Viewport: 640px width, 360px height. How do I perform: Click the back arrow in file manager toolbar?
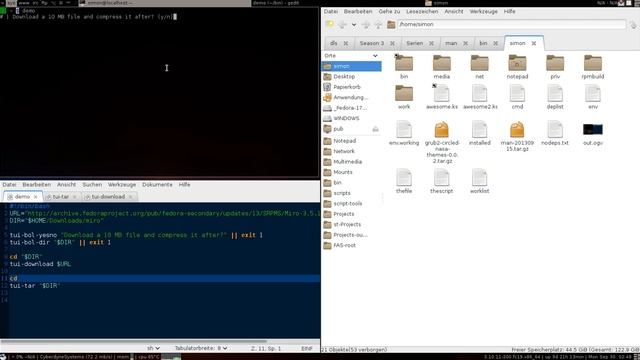[x=342, y=24]
